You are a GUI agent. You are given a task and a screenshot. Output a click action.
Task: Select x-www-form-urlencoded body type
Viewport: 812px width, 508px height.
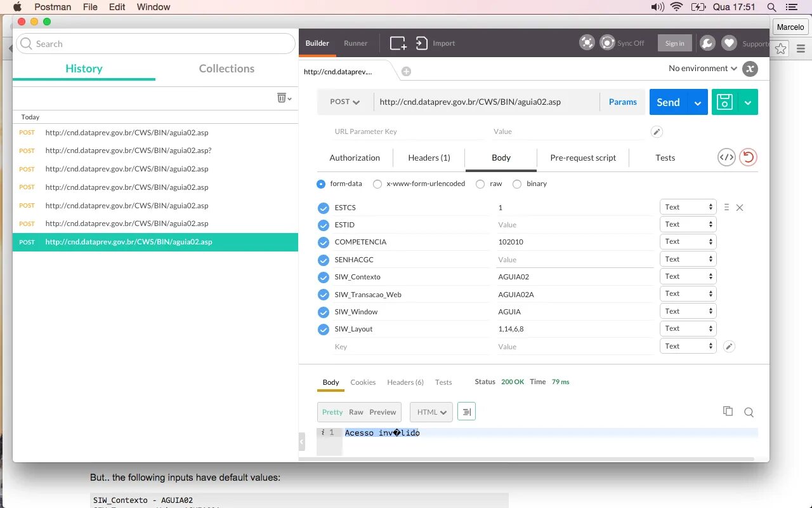(x=377, y=184)
